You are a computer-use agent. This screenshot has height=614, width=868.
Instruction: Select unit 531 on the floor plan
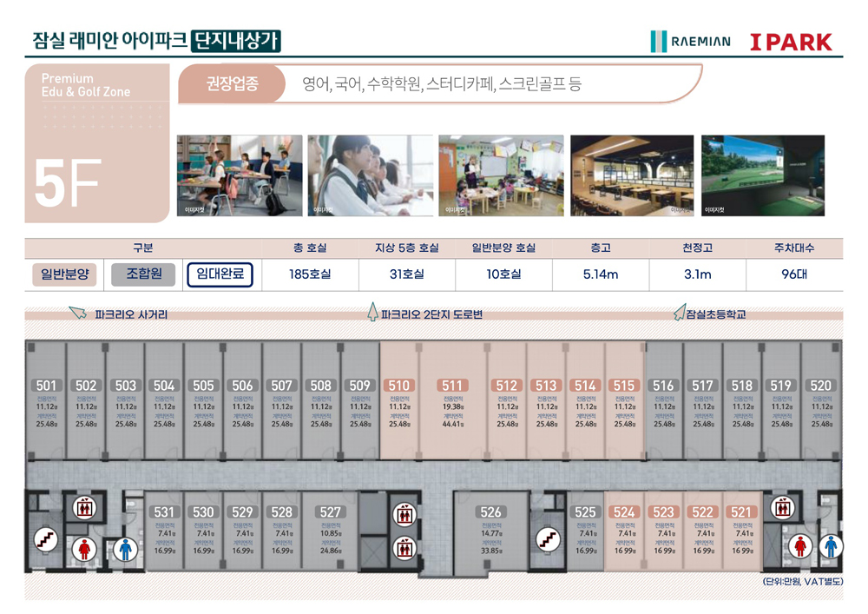(164, 531)
